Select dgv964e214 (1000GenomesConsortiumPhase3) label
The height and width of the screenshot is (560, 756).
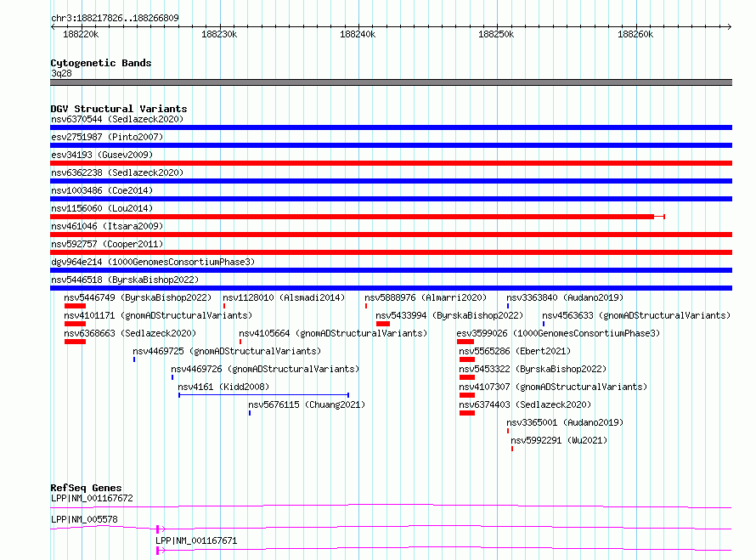pyautogui.click(x=153, y=262)
